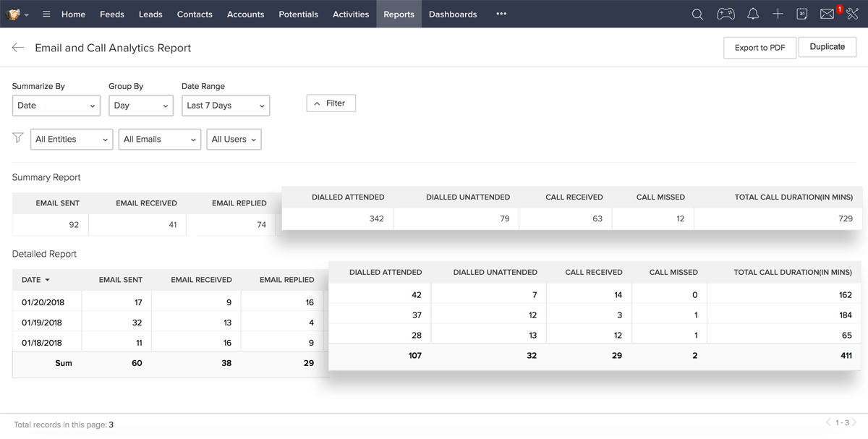868x439 pixels.
Task: Select the 01/20/2018 date row
Action: coord(42,302)
